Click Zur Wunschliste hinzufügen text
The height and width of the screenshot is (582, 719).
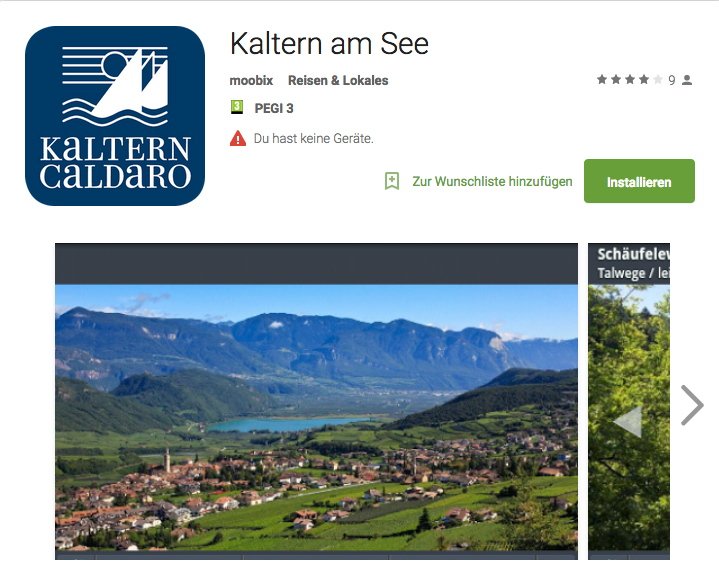click(492, 182)
